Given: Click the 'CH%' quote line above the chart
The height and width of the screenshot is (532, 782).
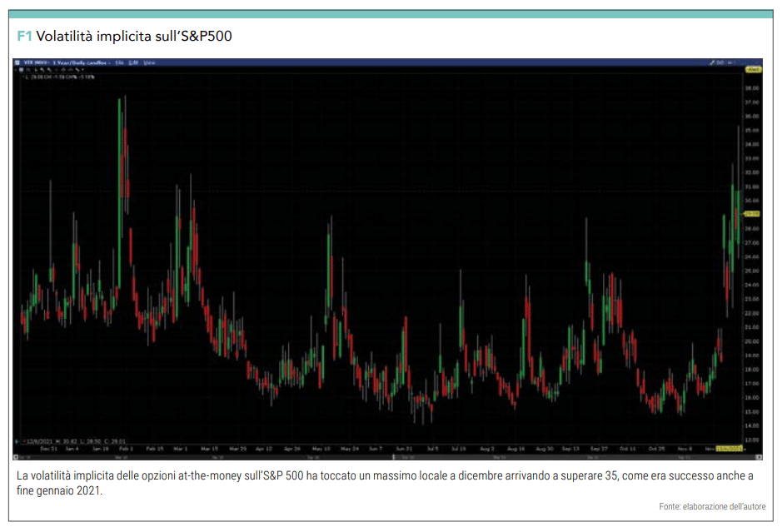Looking at the screenshot, I should [60, 77].
